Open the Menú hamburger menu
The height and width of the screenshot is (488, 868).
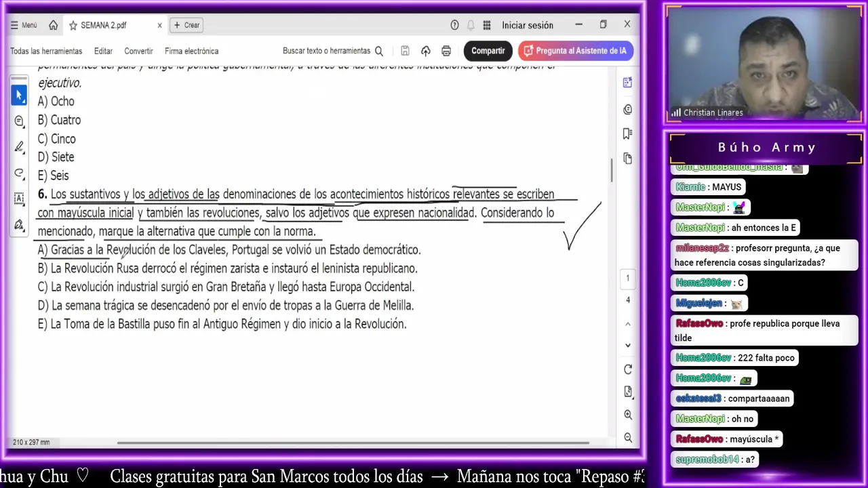[x=24, y=25]
